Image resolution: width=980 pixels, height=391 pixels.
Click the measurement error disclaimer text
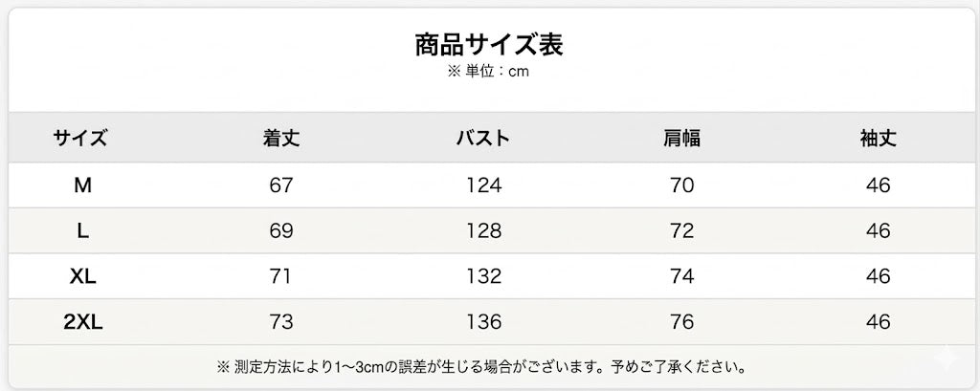481,366
